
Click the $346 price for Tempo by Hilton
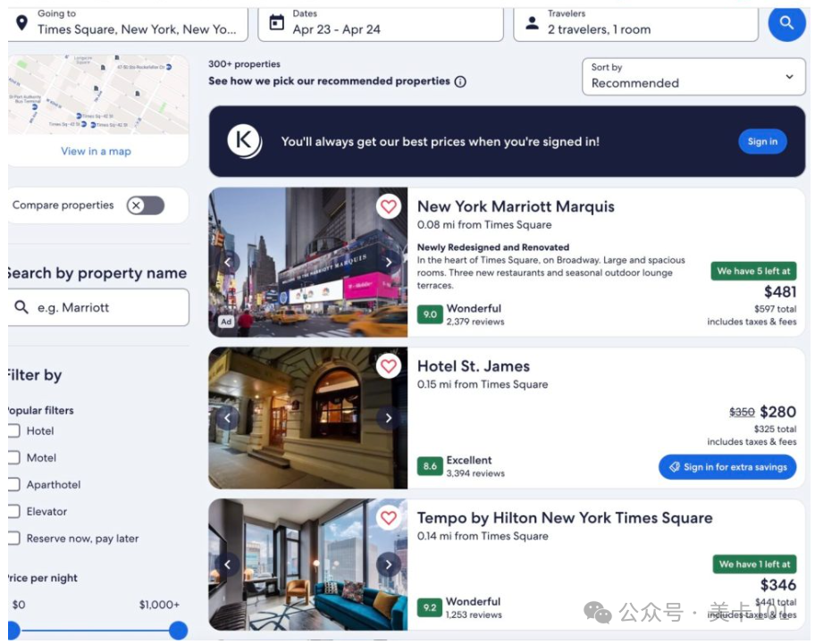[x=778, y=585]
